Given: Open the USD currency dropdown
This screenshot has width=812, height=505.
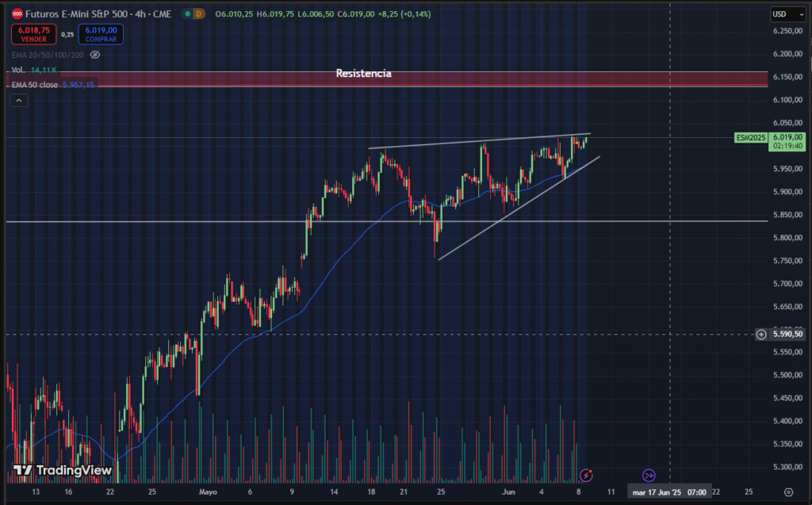Looking at the screenshot, I should (x=783, y=13).
